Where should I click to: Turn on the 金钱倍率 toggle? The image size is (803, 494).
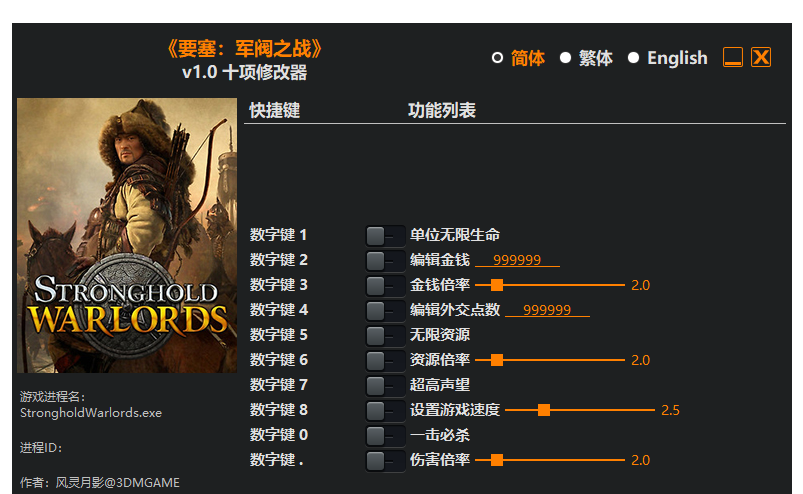point(385,286)
